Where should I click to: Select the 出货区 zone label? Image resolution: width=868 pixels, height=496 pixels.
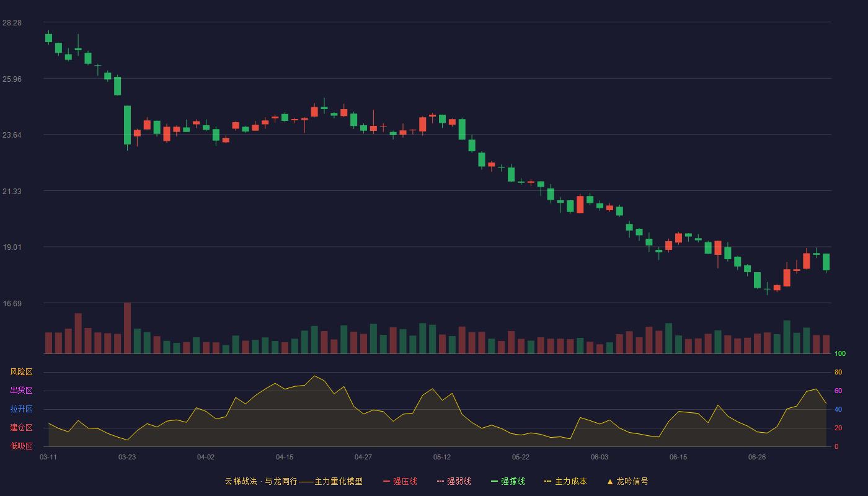tap(21, 391)
